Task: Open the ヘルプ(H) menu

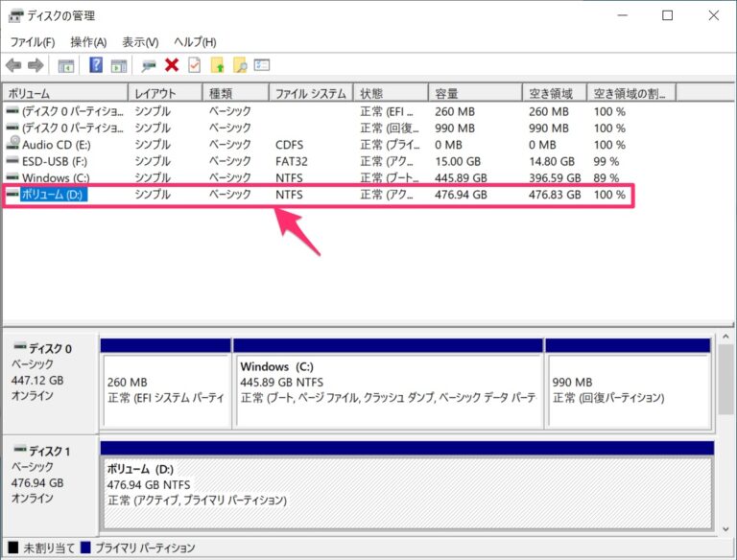Action: click(x=195, y=42)
